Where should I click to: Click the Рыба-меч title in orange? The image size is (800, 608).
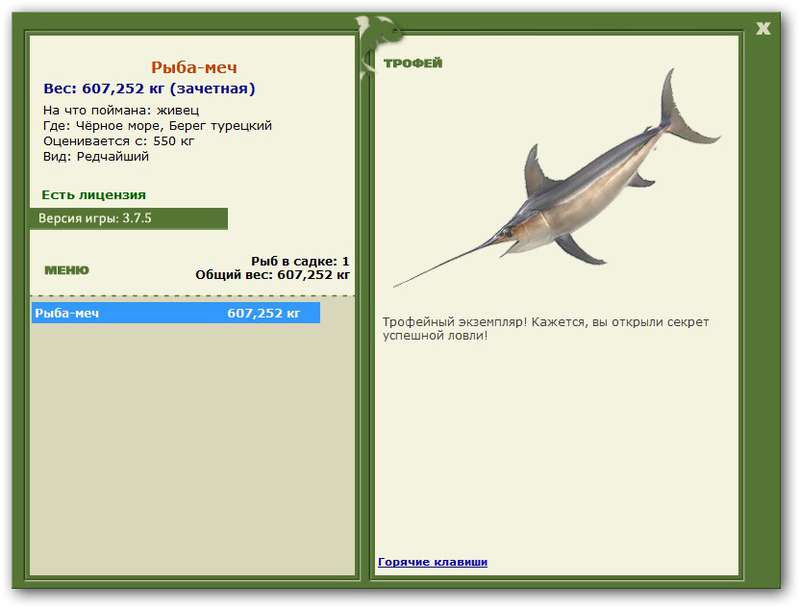click(194, 67)
